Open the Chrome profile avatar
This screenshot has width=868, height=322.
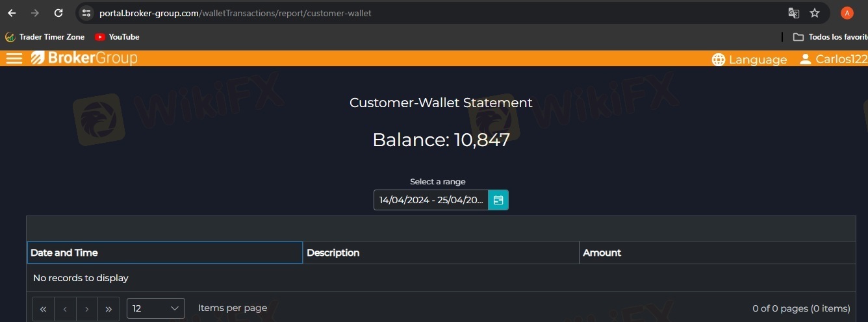847,13
